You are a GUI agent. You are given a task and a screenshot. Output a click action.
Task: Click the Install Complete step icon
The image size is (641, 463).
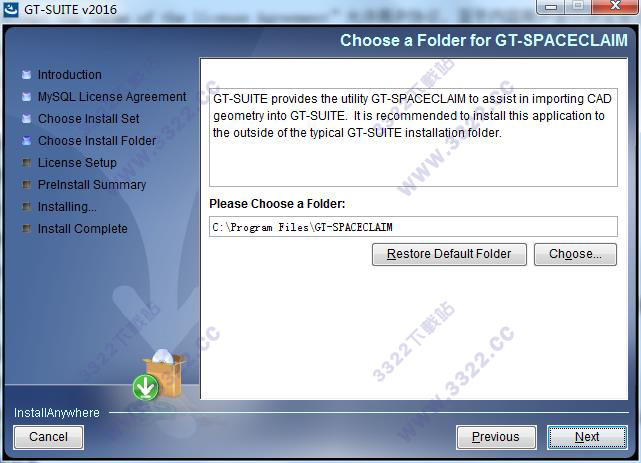27,228
